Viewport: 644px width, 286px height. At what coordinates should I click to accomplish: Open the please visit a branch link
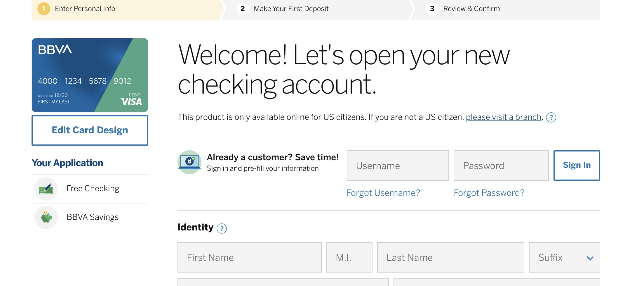[504, 117]
